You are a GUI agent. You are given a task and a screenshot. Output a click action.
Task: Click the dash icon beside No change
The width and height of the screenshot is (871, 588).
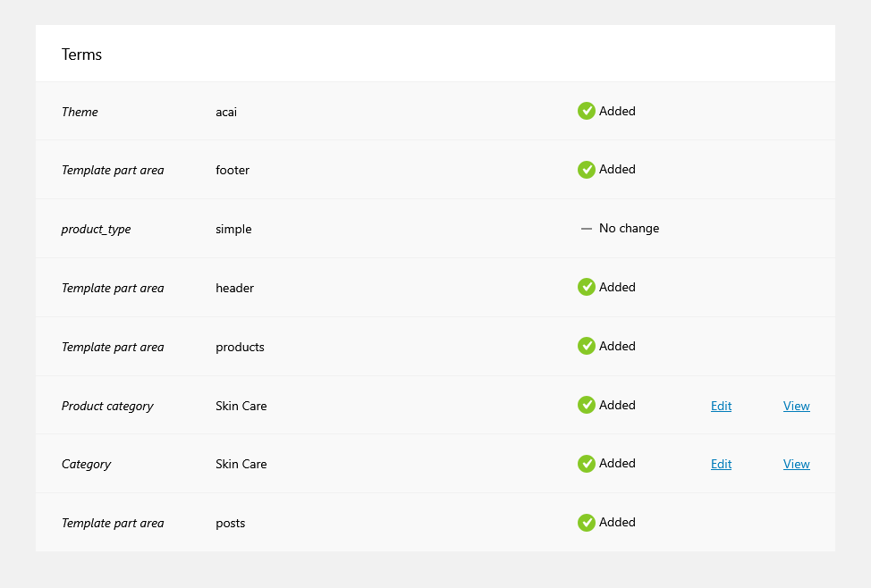pyautogui.click(x=586, y=228)
